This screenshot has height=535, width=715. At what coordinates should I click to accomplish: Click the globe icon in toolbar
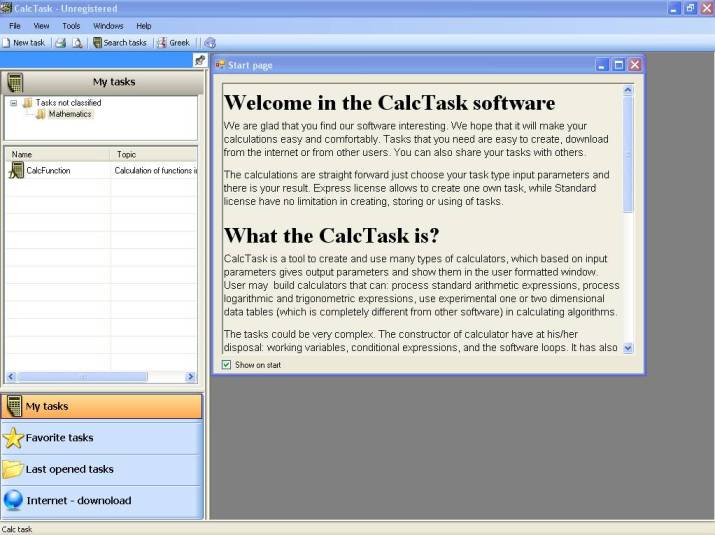210,43
